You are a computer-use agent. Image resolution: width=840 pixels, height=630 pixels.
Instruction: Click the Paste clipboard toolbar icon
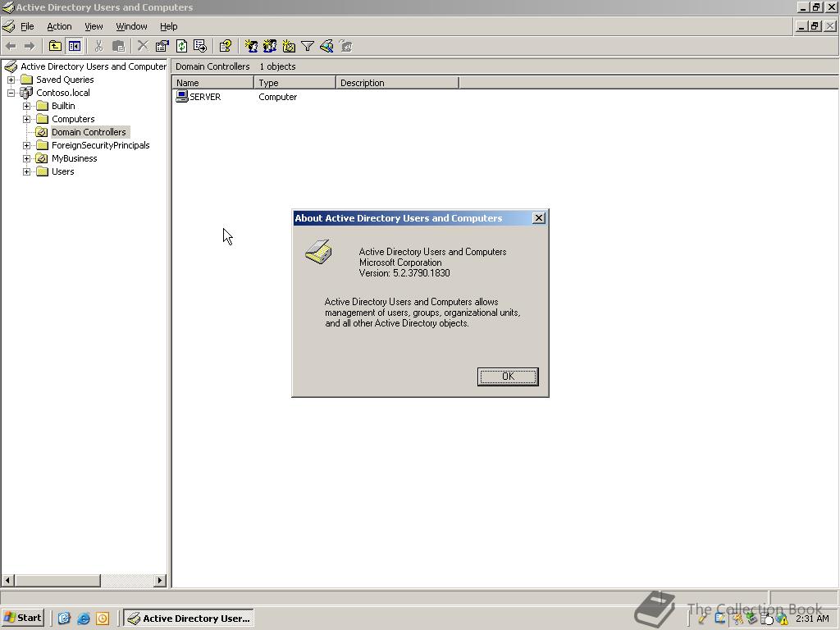[118, 47]
